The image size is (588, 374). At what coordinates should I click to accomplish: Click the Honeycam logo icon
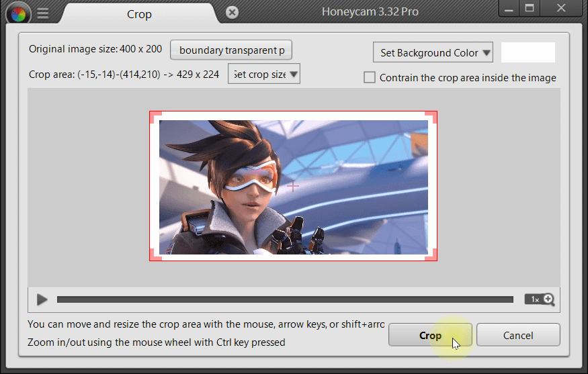point(18,13)
